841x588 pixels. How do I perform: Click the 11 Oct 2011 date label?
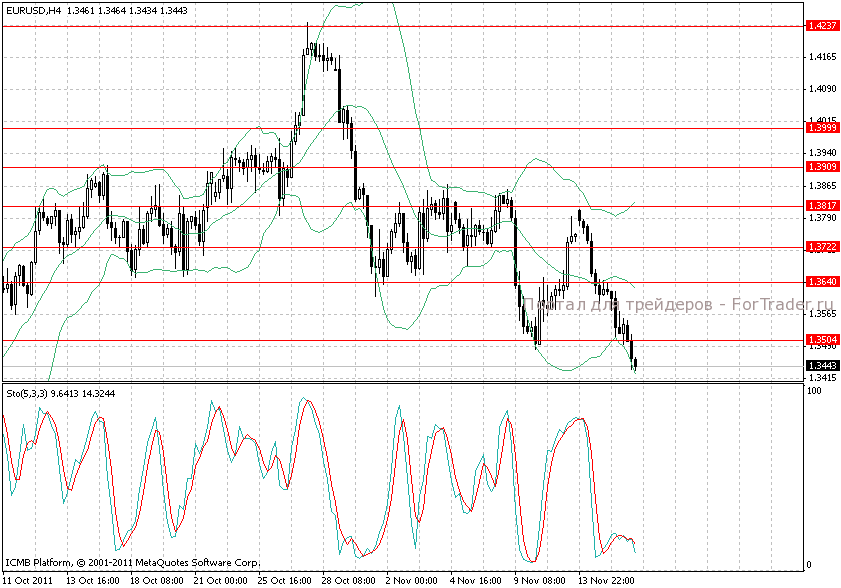click(28, 580)
